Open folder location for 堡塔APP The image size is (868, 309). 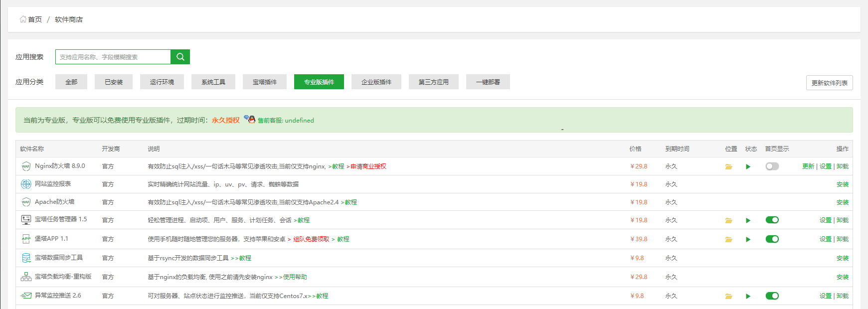(x=728, y=239)
